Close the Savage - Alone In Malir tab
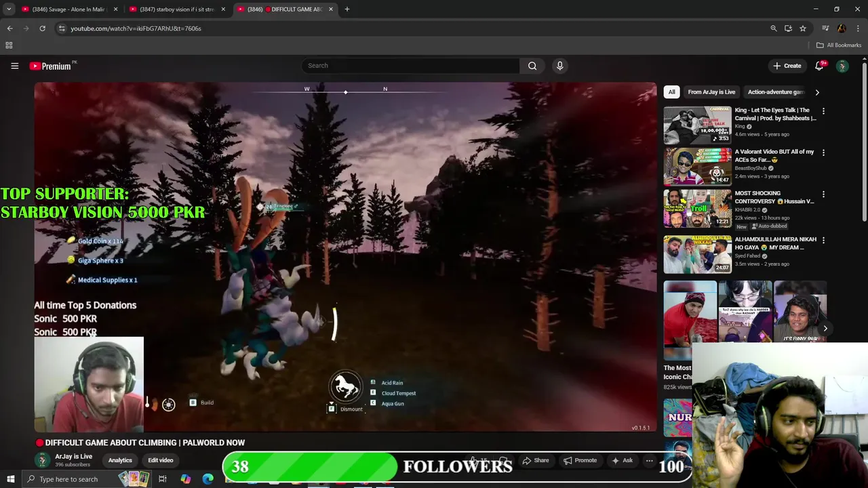The image size is (868, 488). pyautogui.click(x=115, y=9)
